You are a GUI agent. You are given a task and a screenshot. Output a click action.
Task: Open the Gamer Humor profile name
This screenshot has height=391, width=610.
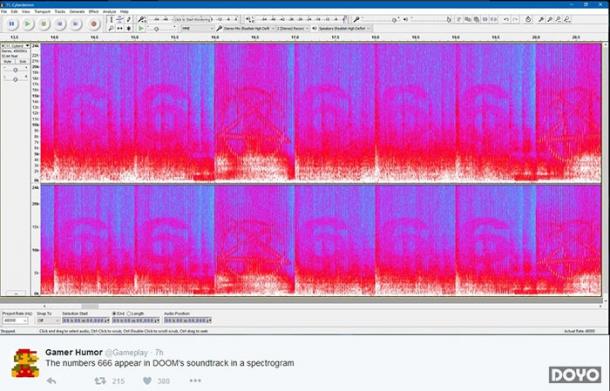(x=74, y=352)
